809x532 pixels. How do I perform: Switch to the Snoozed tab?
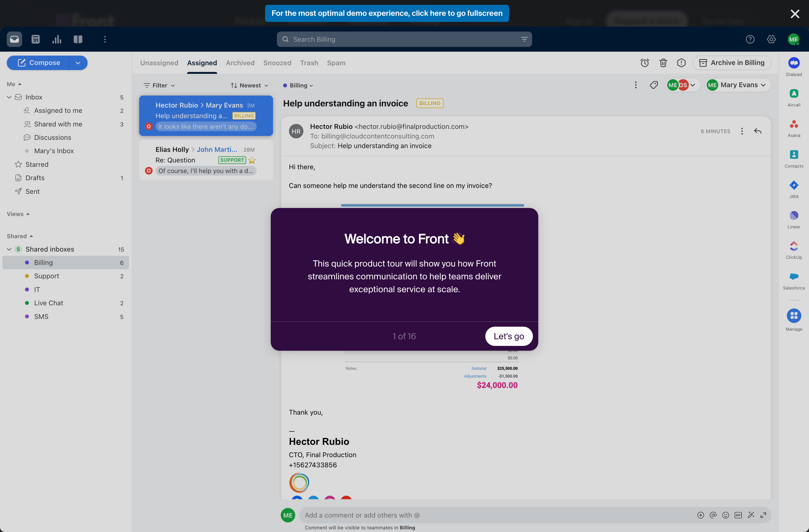pos(277,63)
